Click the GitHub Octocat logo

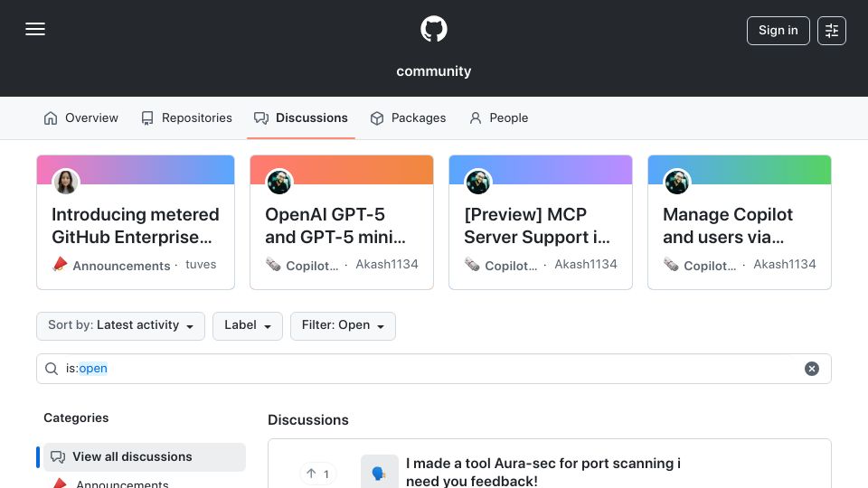click(433, 29)
